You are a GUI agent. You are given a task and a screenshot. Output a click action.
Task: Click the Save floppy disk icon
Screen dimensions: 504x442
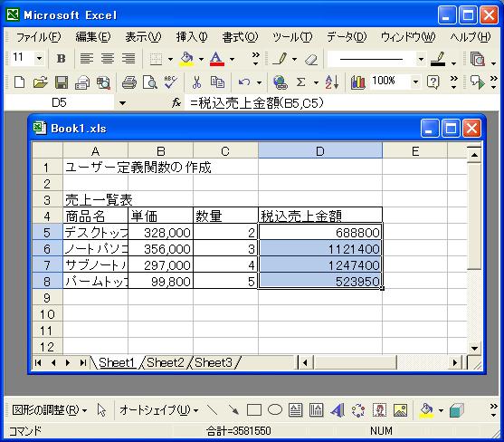pos(62,82)
